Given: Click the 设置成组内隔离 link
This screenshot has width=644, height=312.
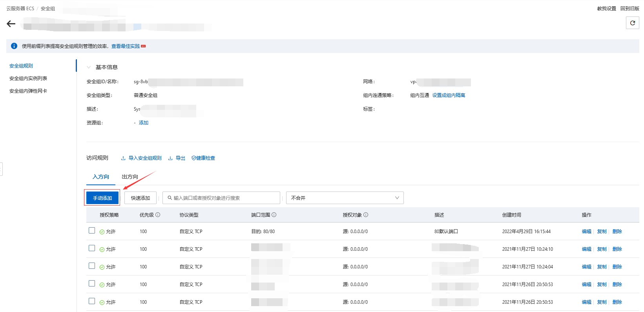Looking at the screenshot, I should (449, 95).
